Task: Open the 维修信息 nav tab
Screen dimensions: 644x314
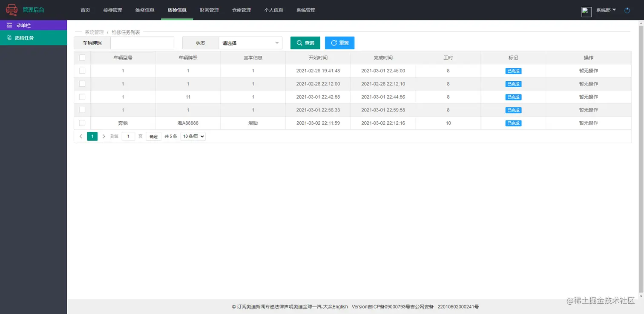Action: (x=145, y=10)
